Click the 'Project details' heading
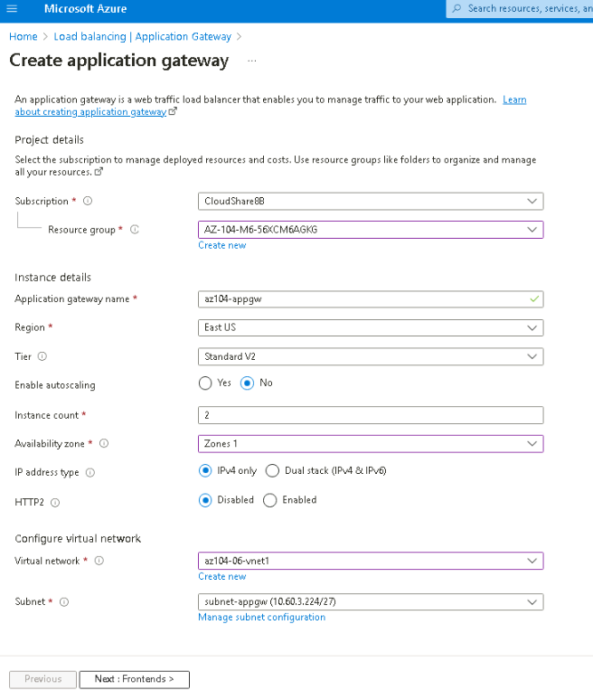The height and width of the screenshot is (700, 593). (x=49, y=140)
